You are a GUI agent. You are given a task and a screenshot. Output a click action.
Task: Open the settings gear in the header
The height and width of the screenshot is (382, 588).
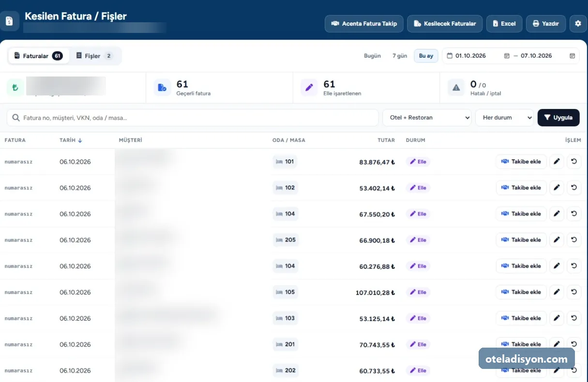click(x=578, y=23)
